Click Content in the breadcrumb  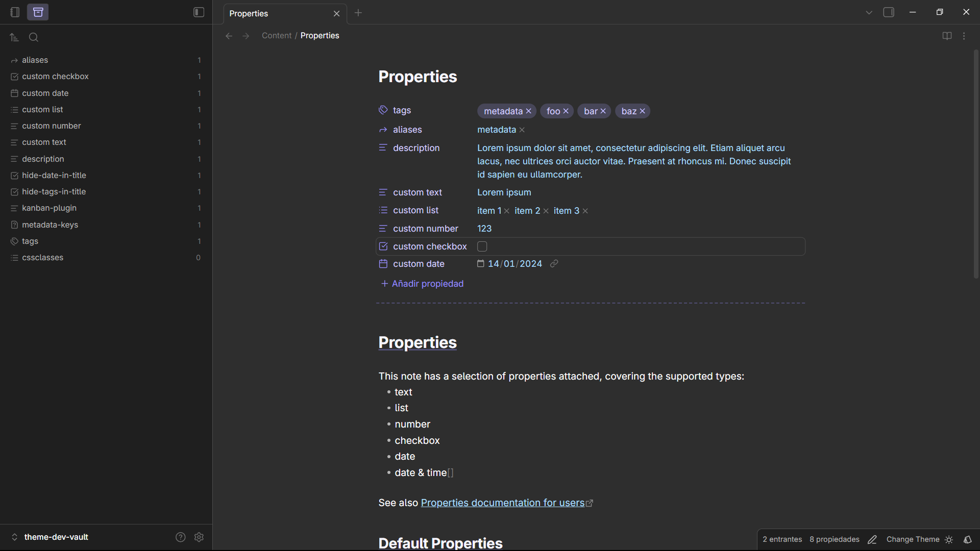(277, 36)
